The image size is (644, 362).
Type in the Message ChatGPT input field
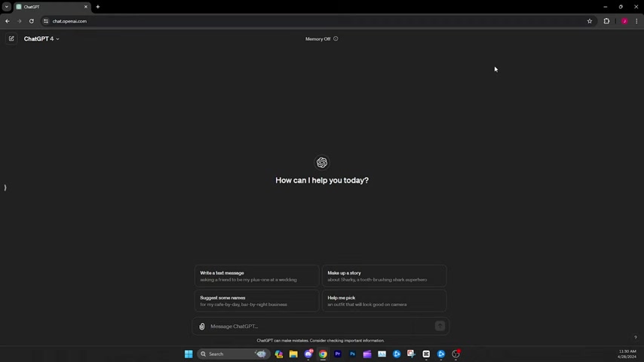[x=317, y=327]
